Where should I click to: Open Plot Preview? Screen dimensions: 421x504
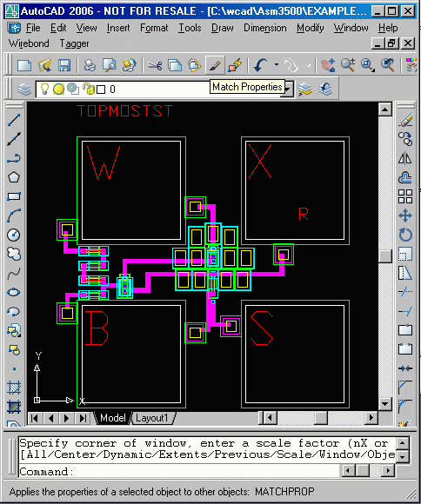[110, 65]
